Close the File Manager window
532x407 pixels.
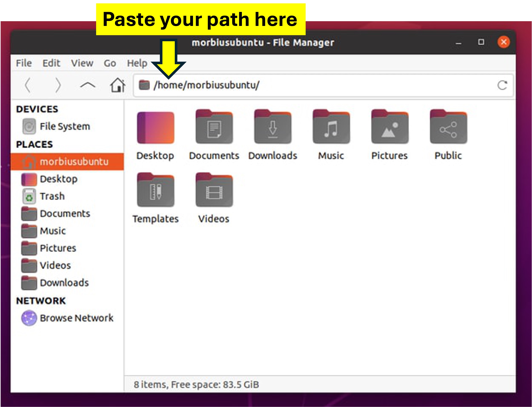(504, 42)
